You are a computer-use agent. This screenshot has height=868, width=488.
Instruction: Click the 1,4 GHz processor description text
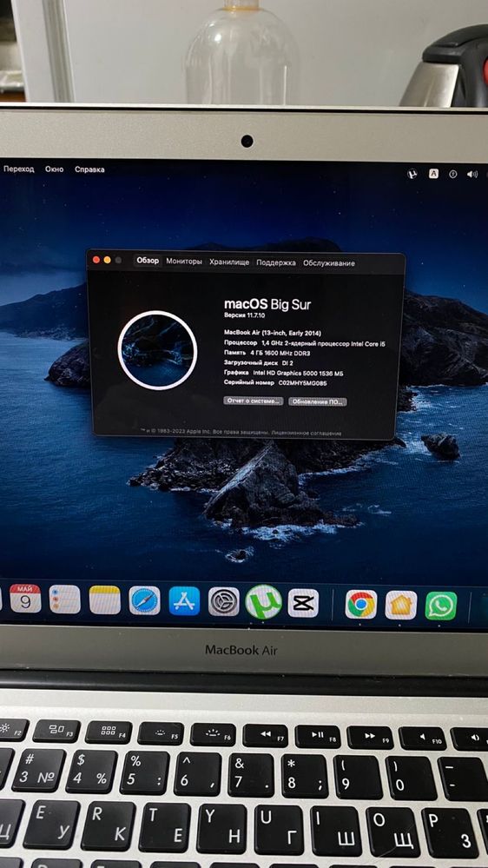click(x=323, y=344)
